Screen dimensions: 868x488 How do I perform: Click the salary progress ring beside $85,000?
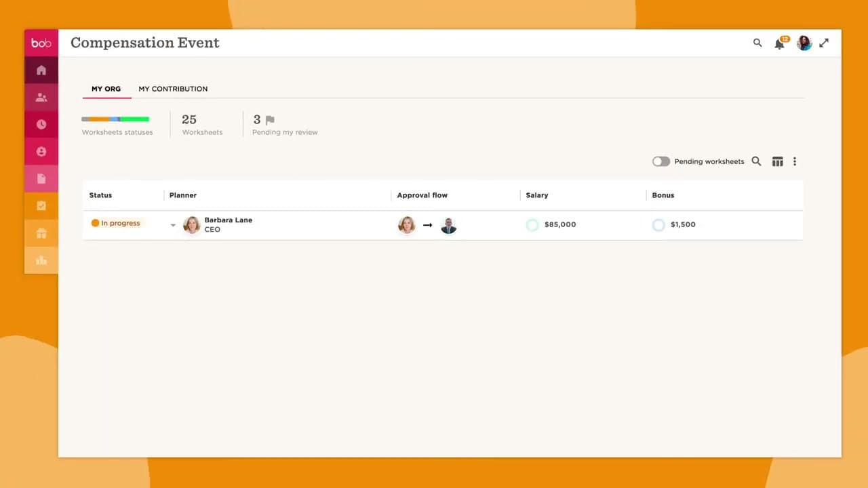532,224
